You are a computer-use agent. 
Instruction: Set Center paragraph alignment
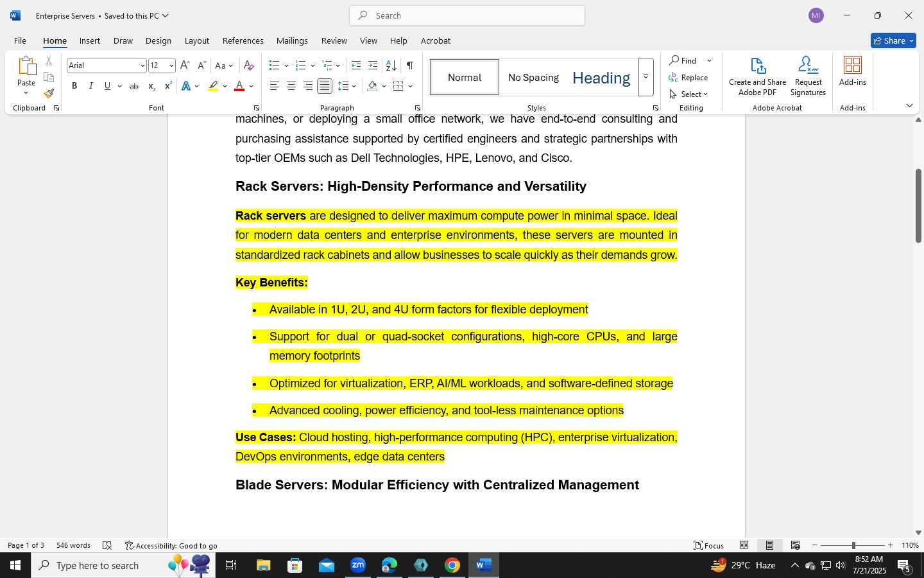point(291,86)
